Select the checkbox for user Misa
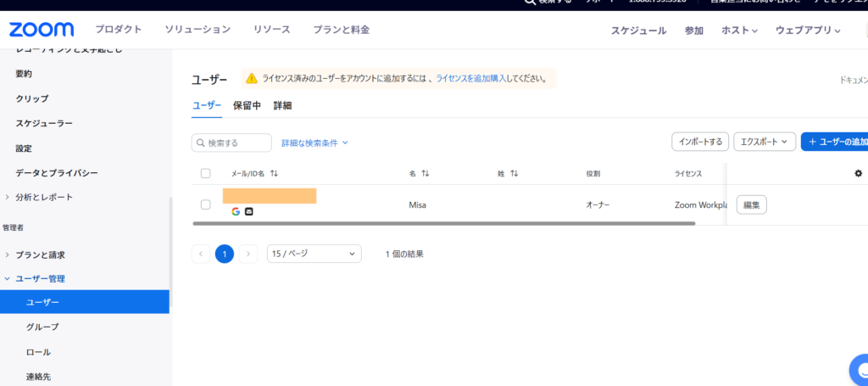The image size is (868, 386). (205, 204)
